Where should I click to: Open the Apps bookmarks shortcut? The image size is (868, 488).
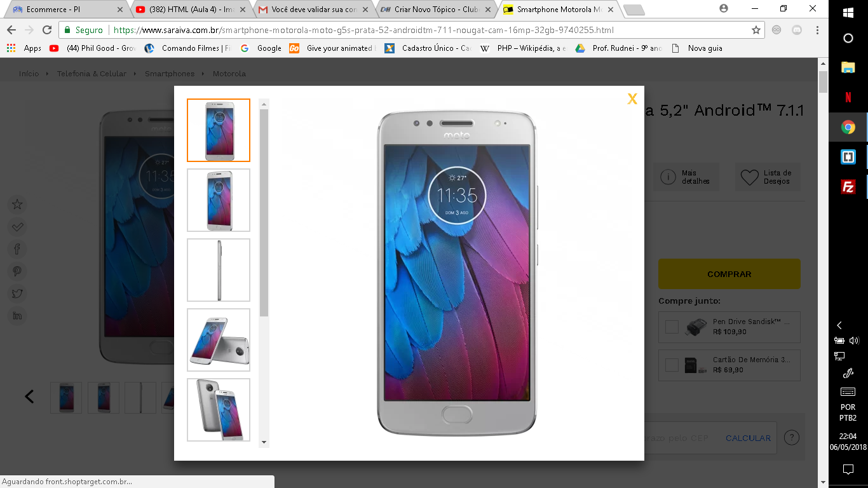pos(24,48)
